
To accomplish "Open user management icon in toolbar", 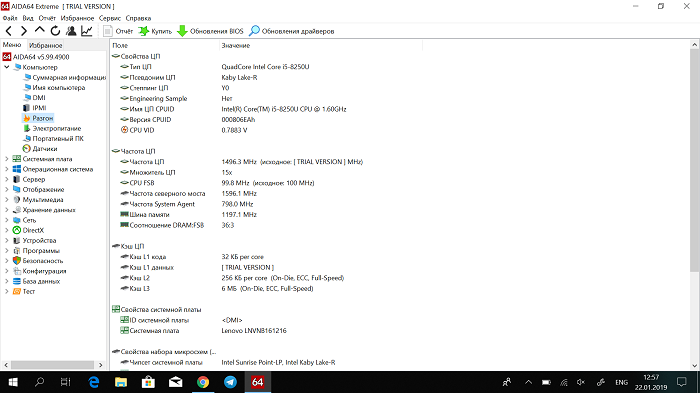I will pyautogui.click(x=71, y=31).
